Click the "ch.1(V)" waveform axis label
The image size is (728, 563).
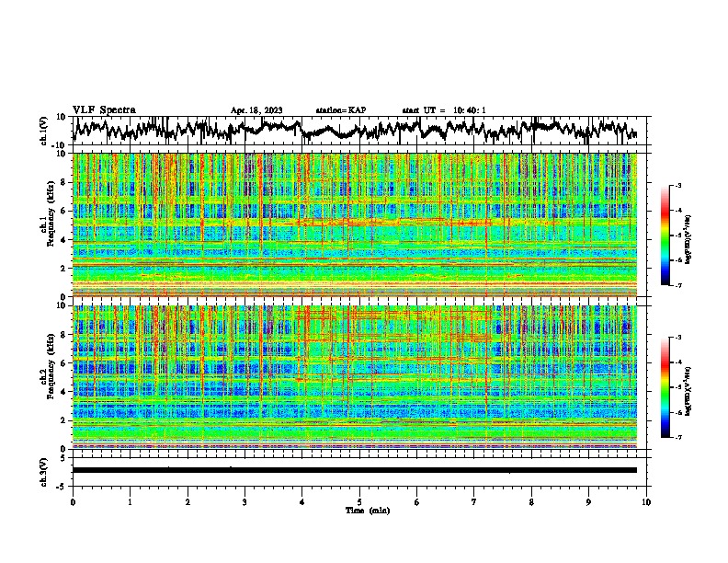[x=43, y=131]
